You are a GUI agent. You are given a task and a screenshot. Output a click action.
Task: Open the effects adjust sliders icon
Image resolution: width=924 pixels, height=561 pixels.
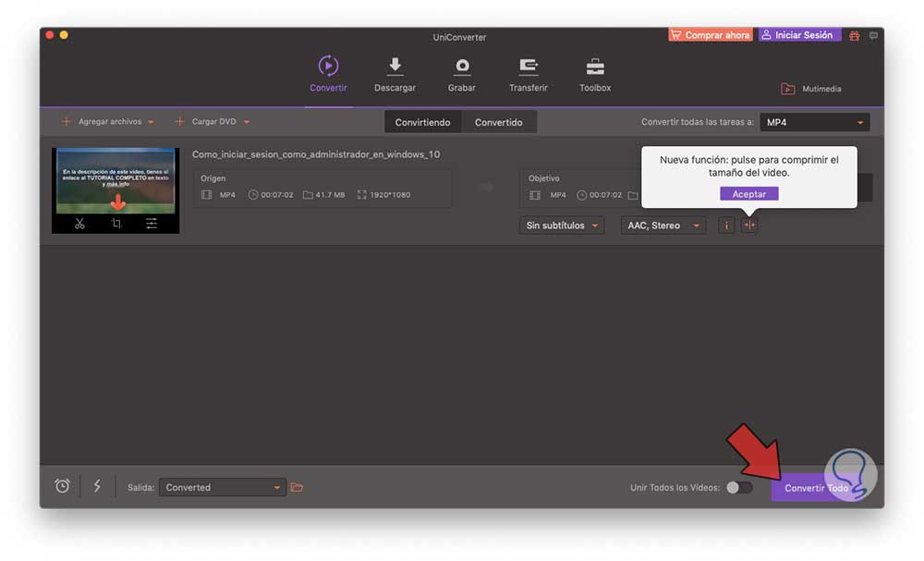pyautogui.click(x=152, y=224)
